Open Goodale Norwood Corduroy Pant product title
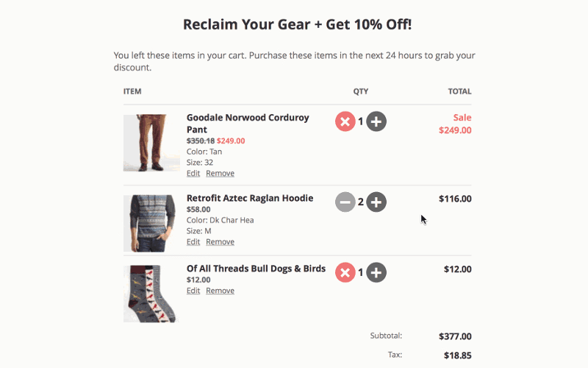 tap(248, 124)
